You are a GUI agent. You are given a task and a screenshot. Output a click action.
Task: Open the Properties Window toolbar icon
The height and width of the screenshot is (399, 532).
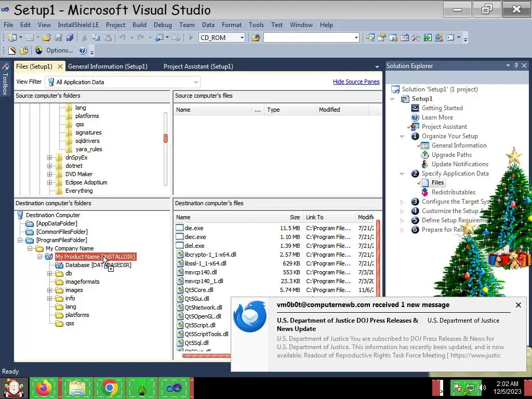pos(382,37)
